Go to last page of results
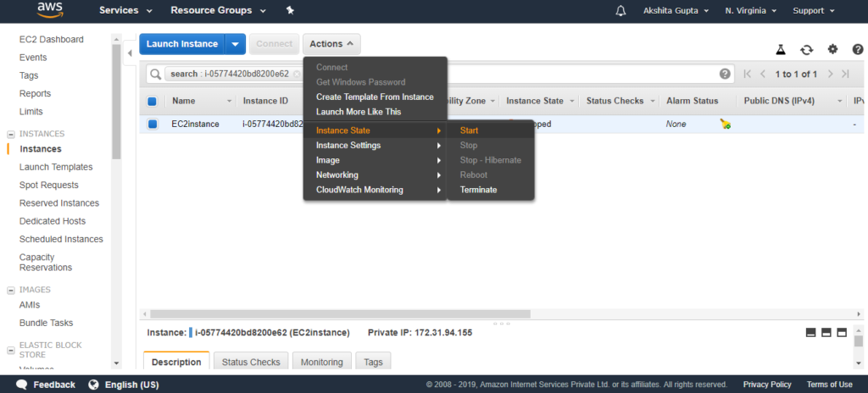The image size is (868, 393). point(845,75)
